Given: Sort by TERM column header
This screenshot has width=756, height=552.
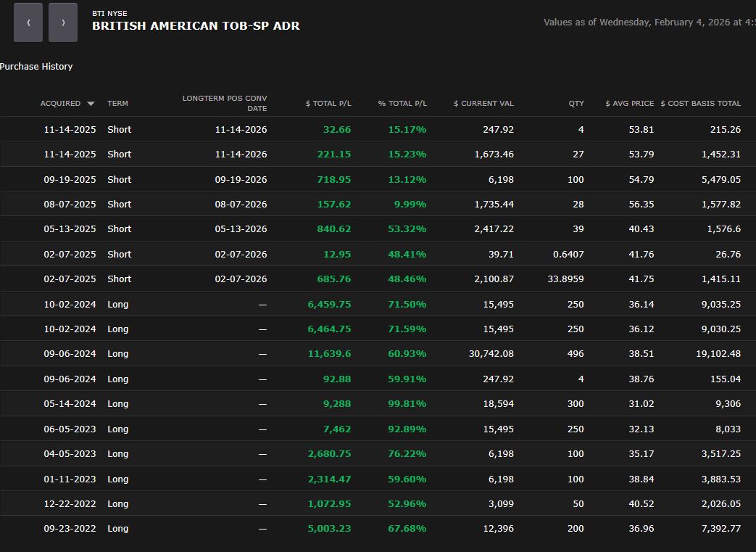Looking at the screenshot, I should coord(117,103).
